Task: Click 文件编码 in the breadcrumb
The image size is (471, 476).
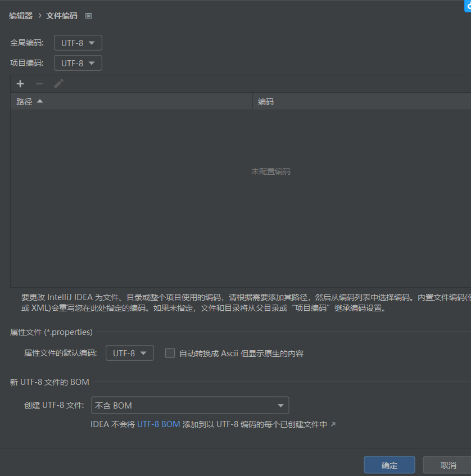Action: point(61,16)
